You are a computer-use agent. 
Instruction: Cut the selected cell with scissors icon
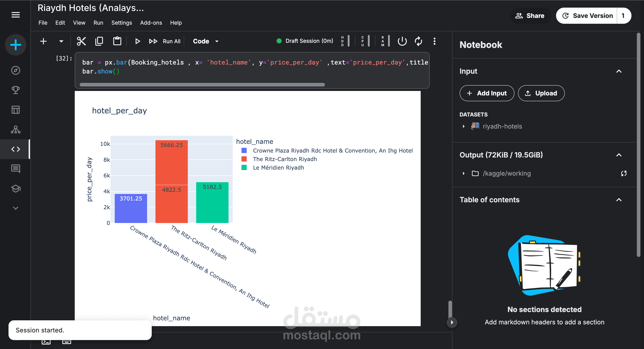81,41
